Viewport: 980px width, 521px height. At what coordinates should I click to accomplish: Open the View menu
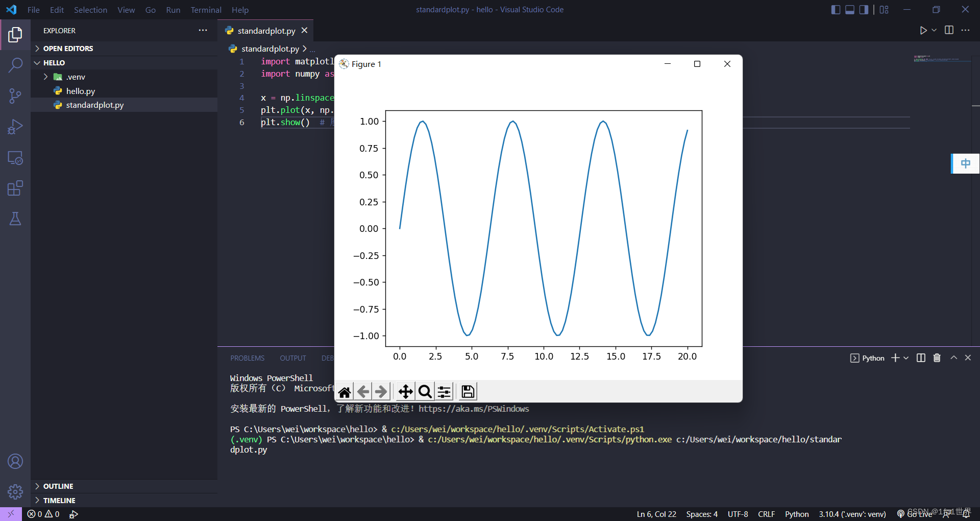click(x=126, y=10)
